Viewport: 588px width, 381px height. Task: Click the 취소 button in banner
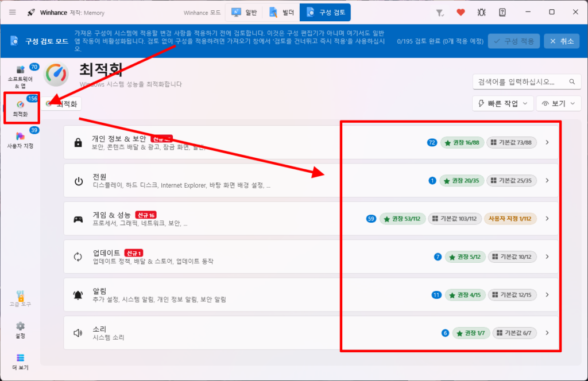(562, 41)
